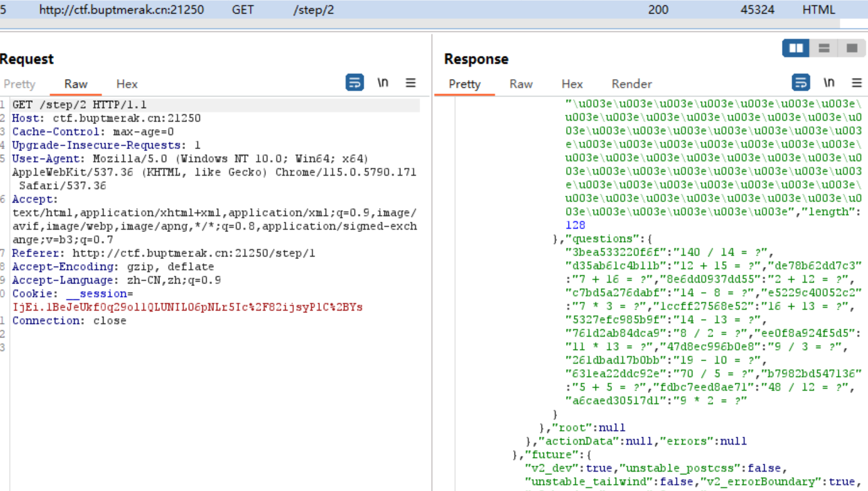The width and height of the screenshot is (868, 491).
Task: Click the GET /step/2 HTTP/1.1 request line
Action: click(x=79, y=105)
